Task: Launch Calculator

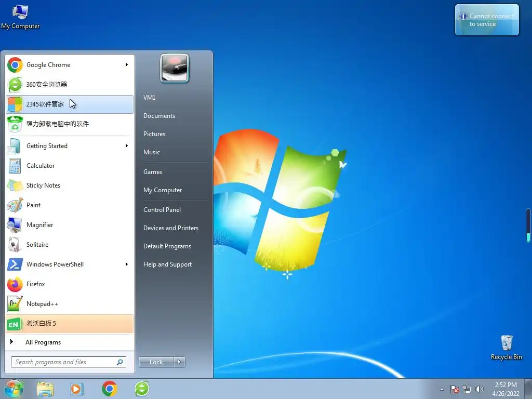Action: pos(70,166)
